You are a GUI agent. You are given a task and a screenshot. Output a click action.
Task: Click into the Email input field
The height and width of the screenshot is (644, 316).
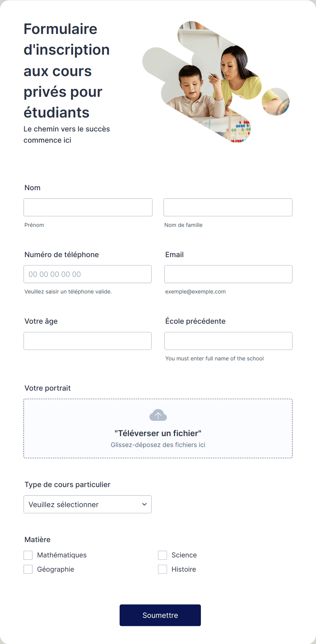[228, 274]
